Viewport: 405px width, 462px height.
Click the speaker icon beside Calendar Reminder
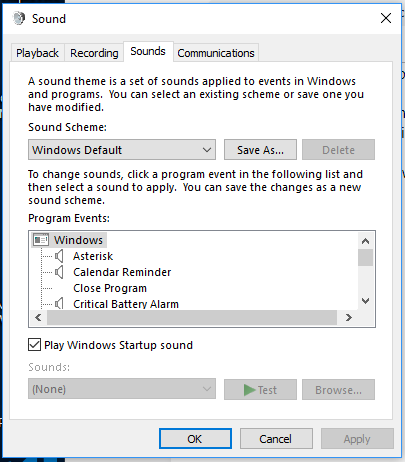[x=59, y=272]
